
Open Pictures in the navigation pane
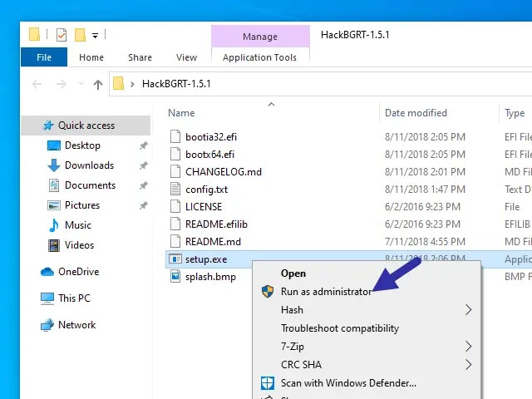coord(82,205)
